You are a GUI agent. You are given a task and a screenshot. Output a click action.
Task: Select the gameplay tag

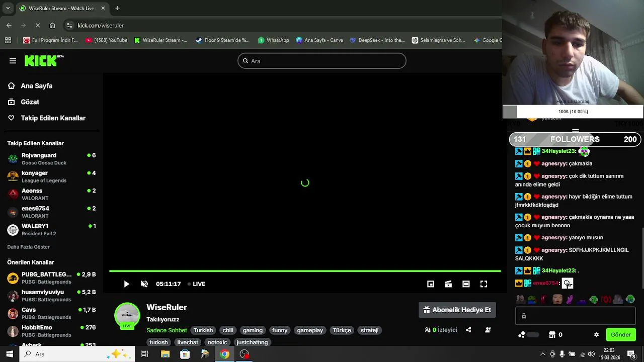point(310,330)
